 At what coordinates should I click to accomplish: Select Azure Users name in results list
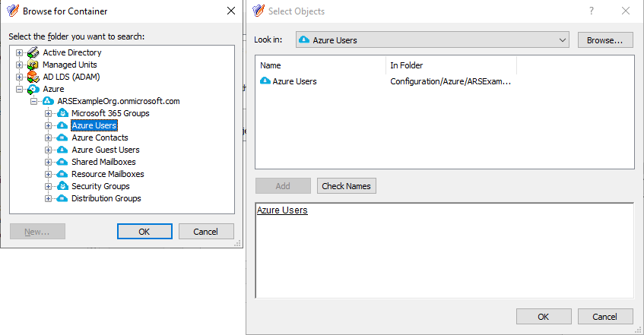[x=294, y=81]
